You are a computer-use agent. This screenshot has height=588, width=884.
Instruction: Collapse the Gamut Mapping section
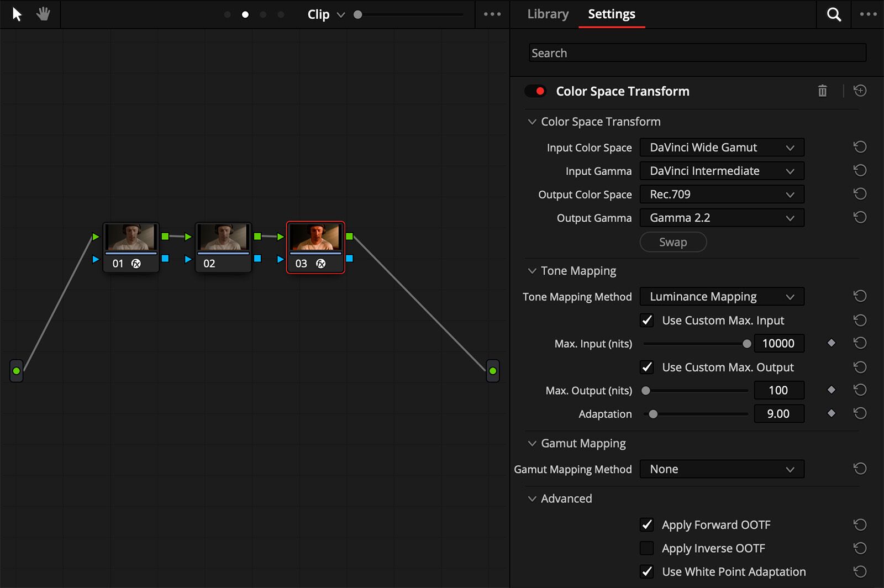click(x=532, y=443)
